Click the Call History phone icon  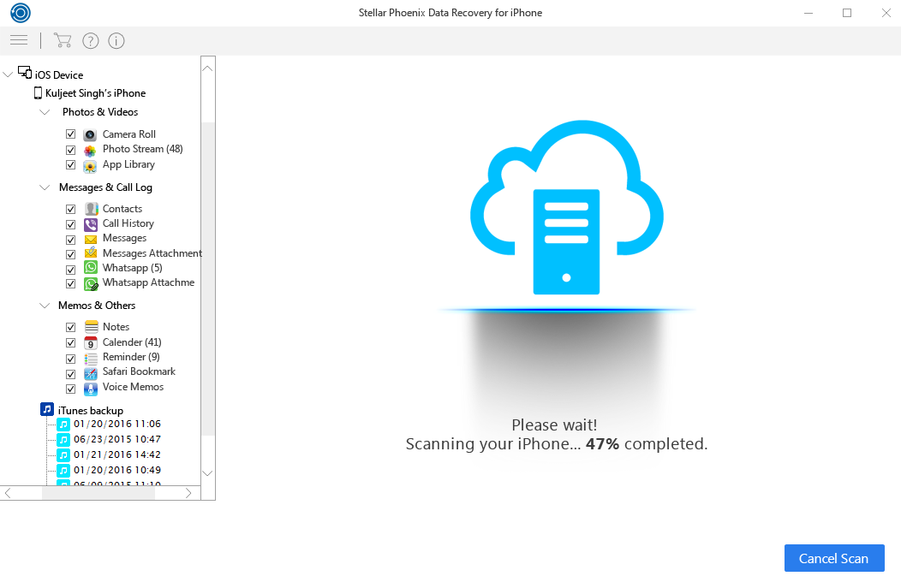[91, 224]
